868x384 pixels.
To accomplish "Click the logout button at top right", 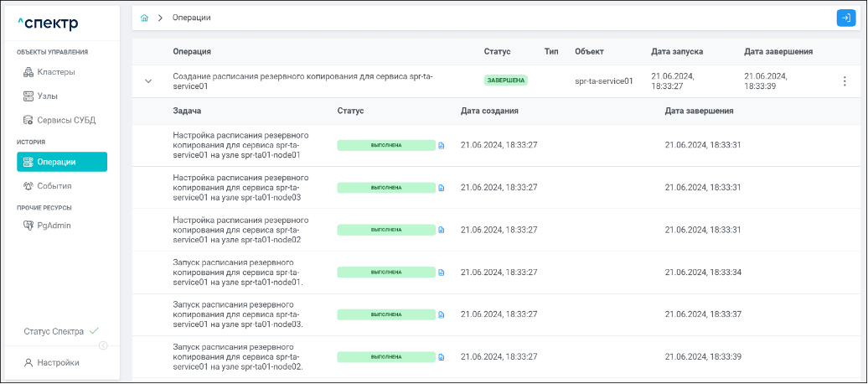I will tap(845, 18).
